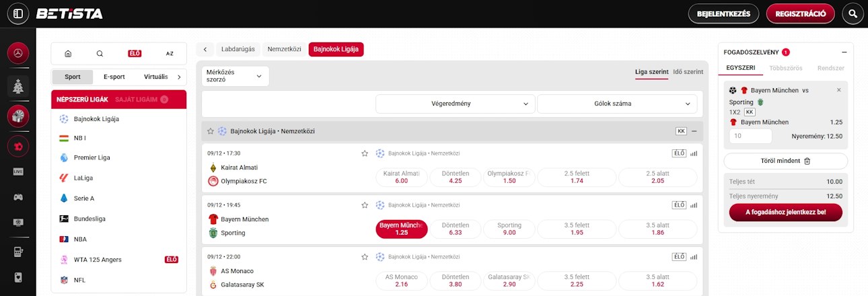Open the Mérkőzés szorzó dropdown
This screenshot has height=296, width=868.
tap(236, 76)
